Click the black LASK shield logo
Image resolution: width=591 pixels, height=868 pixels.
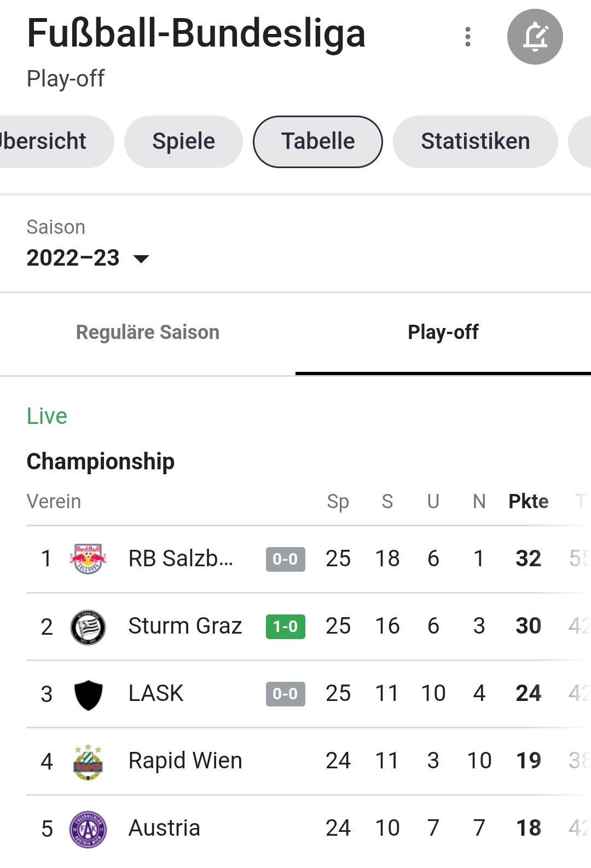click(88, 694)
